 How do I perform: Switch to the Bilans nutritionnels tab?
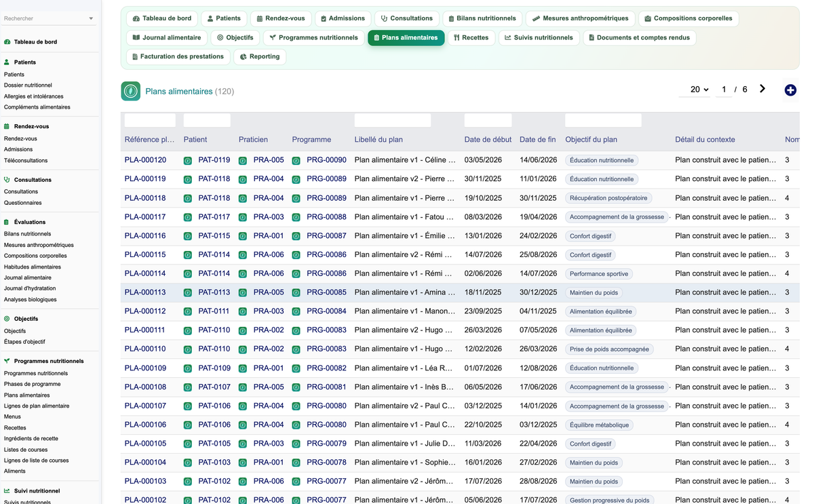(x=482, y=18)
